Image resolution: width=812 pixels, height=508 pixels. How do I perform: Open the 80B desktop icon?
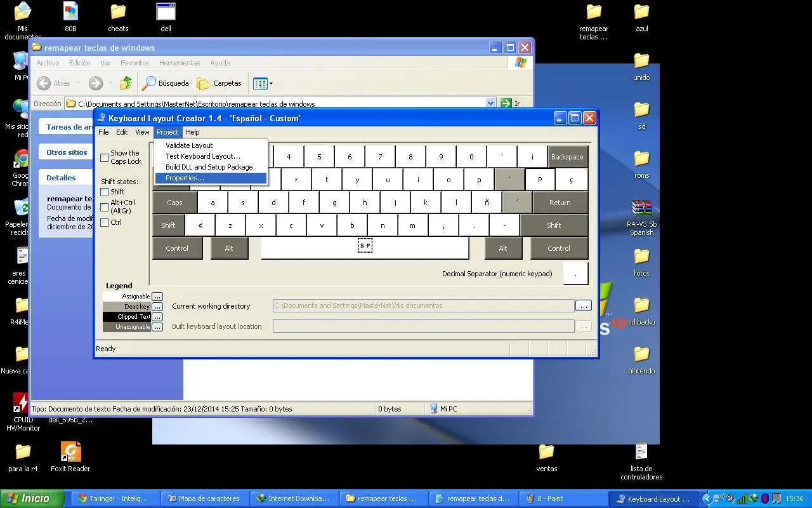(x=70, y=17)
